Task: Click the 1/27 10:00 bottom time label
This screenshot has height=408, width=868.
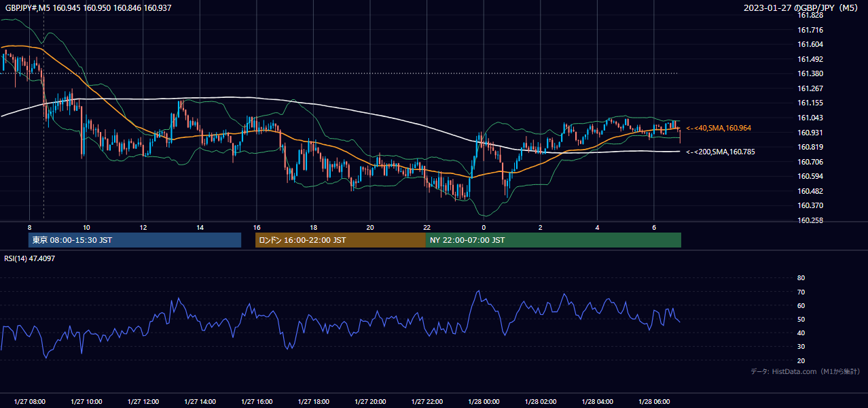Action: 86,402
